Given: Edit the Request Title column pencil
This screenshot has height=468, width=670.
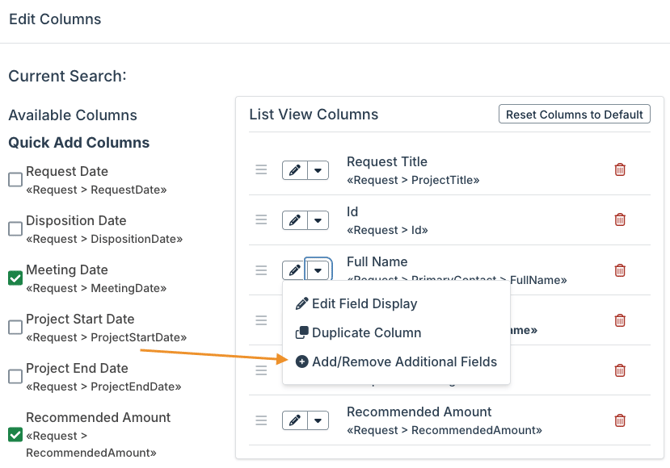Looking at the screenshot, I should click(x=294, y=170).
